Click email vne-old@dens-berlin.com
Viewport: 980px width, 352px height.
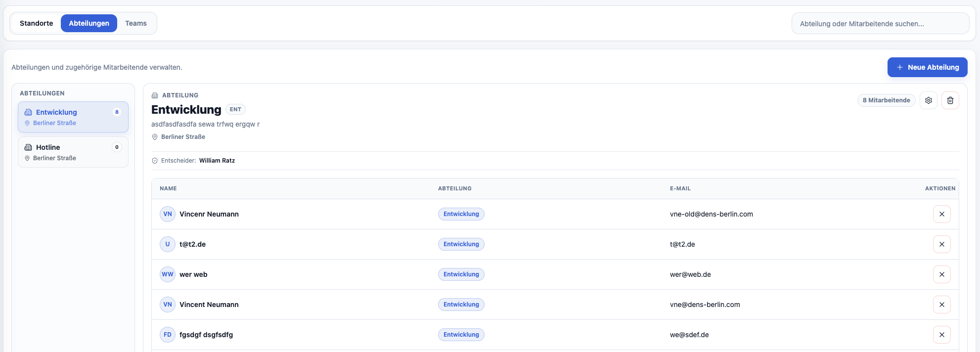(712, 214)
